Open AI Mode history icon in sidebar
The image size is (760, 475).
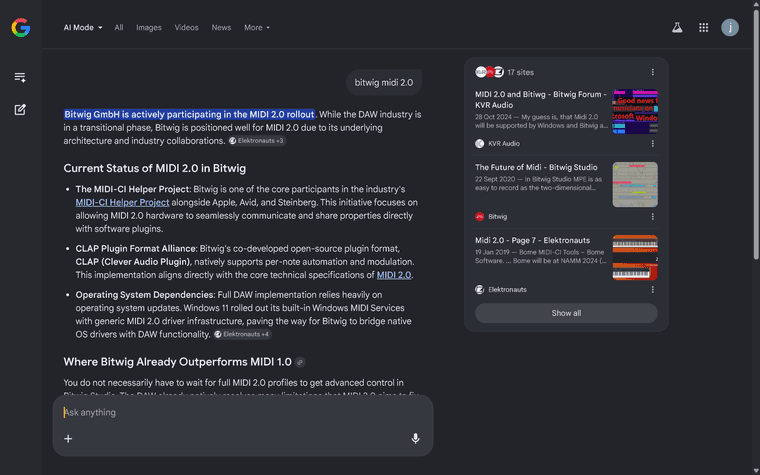click(x=20, y=78)
